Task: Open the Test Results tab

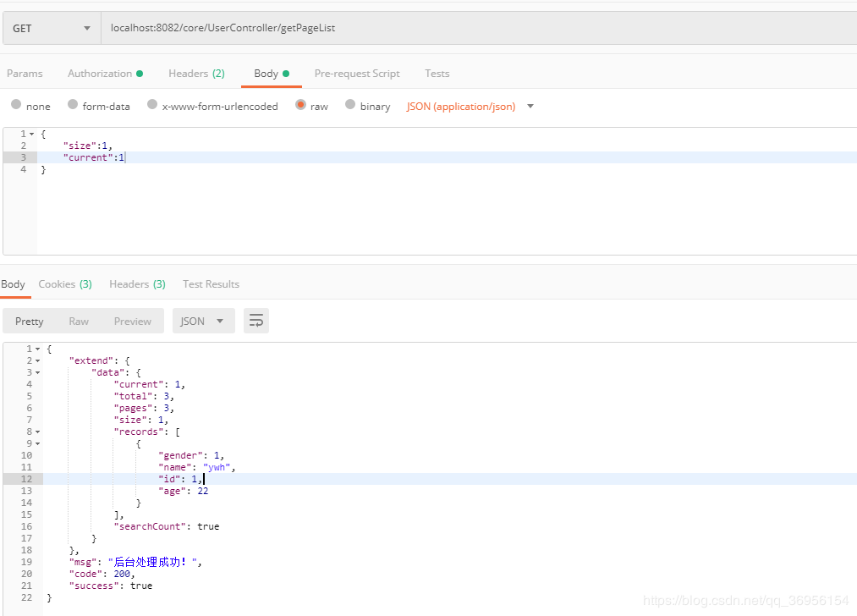Action: [211, 284]
